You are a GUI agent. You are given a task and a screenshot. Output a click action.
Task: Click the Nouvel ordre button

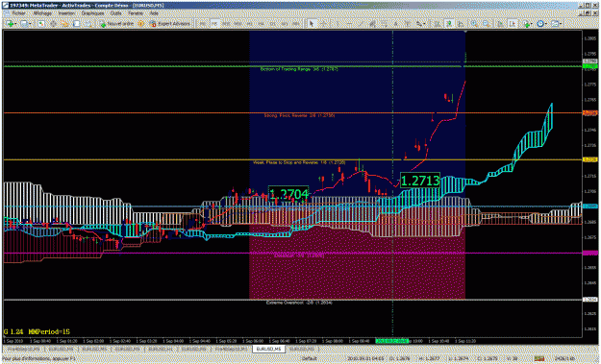pyautogui.click(x=116, y=24)
